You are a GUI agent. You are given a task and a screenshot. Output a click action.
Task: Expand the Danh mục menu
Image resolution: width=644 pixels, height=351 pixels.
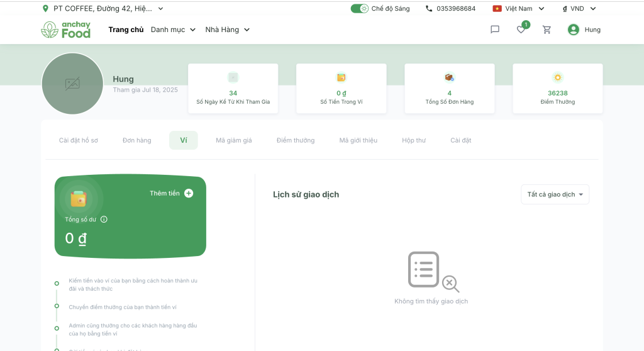tap(174, 30)
